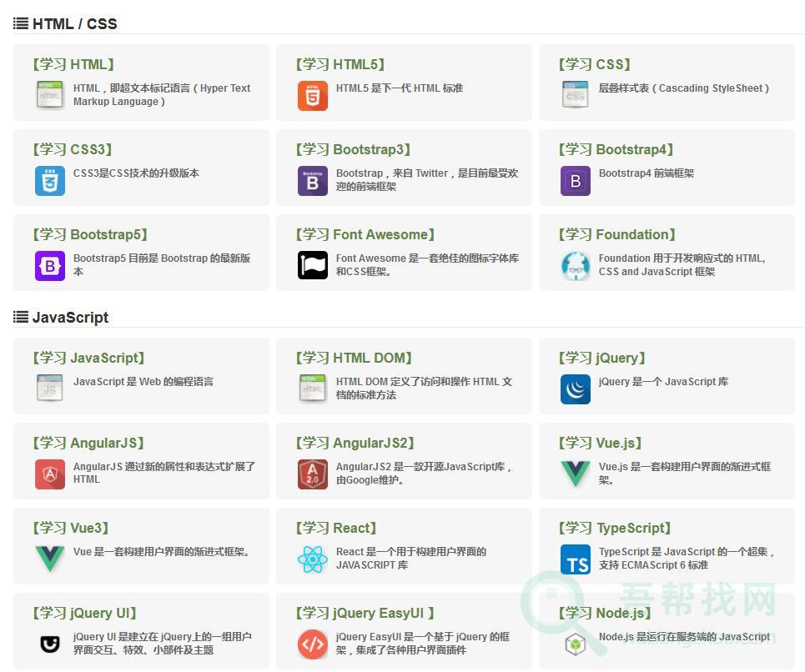This screenshot has width=805, height=672.
Task: Click the blue jQuery logo icon
Action: click(576, 389)
